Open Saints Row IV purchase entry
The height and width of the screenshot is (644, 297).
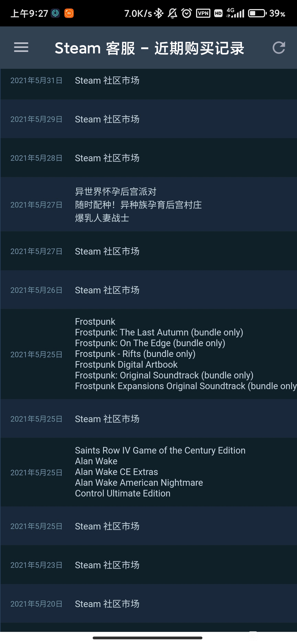[x=148, y=472]
